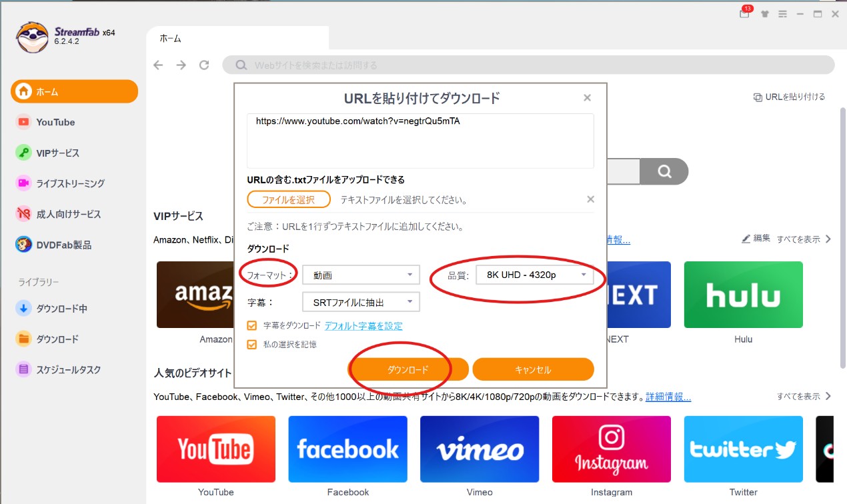The height and width of the screenshot is (504, 847).
Task: Close the paste-URL dialog with X
Action: (587, 98)
